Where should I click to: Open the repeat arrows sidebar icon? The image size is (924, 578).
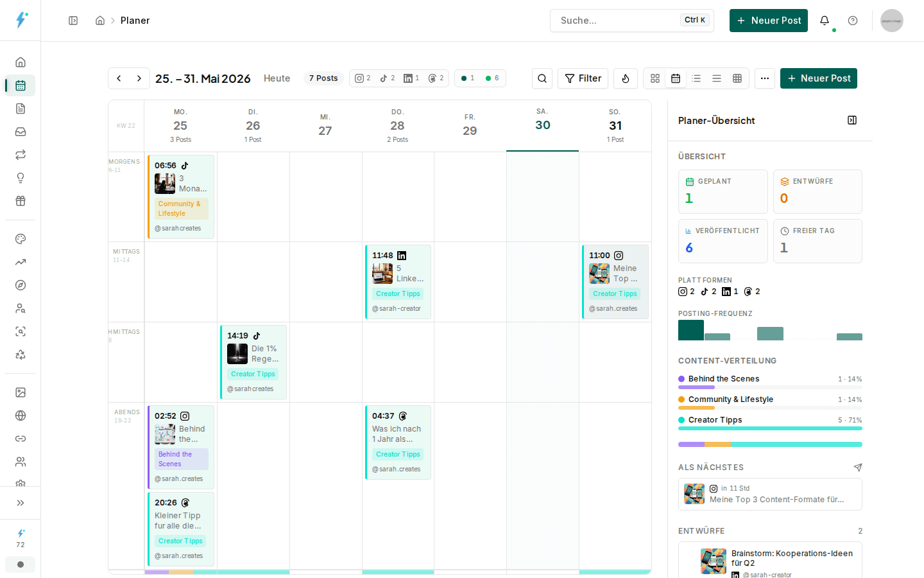pos(21,155)
